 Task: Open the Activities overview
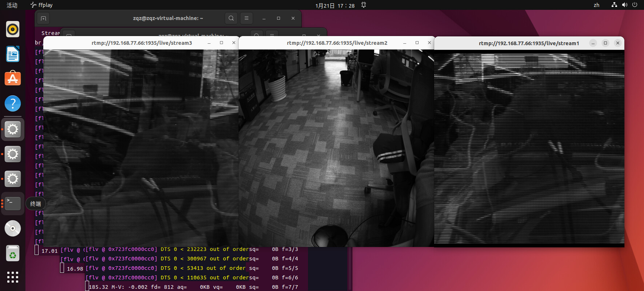point(12,5)
